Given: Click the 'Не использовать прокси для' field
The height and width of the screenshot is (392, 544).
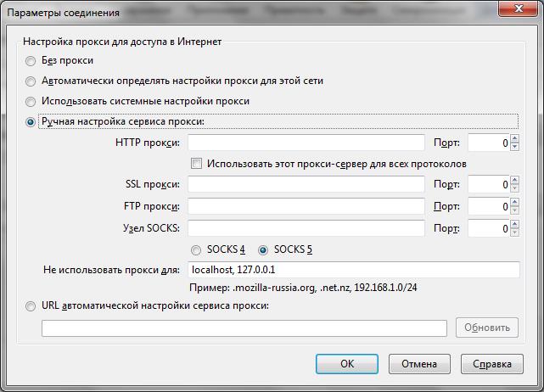Looking at the screenshot, I should (x=352, y=270).
